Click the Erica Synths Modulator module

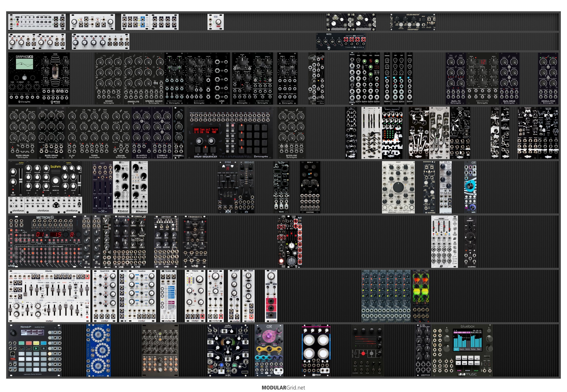(x=548, y=78)
